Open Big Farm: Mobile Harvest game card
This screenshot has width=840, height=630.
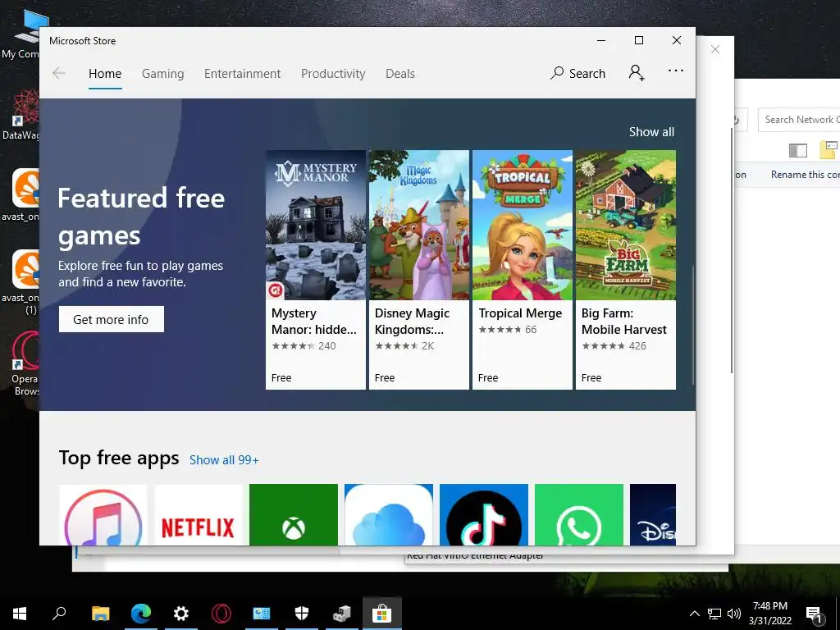[x=626, y=269]
